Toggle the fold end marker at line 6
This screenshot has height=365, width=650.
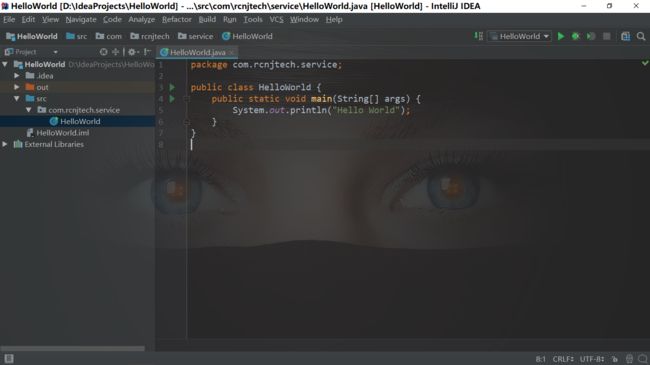(x=187, y=122)
